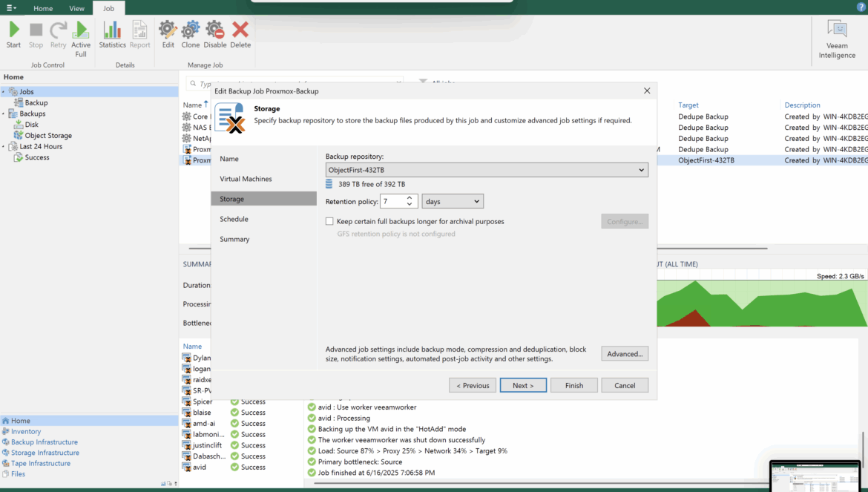Screen dimensions: 868x492
Task: Select Object Storage in the tree
Action: [x=48, y=136]
